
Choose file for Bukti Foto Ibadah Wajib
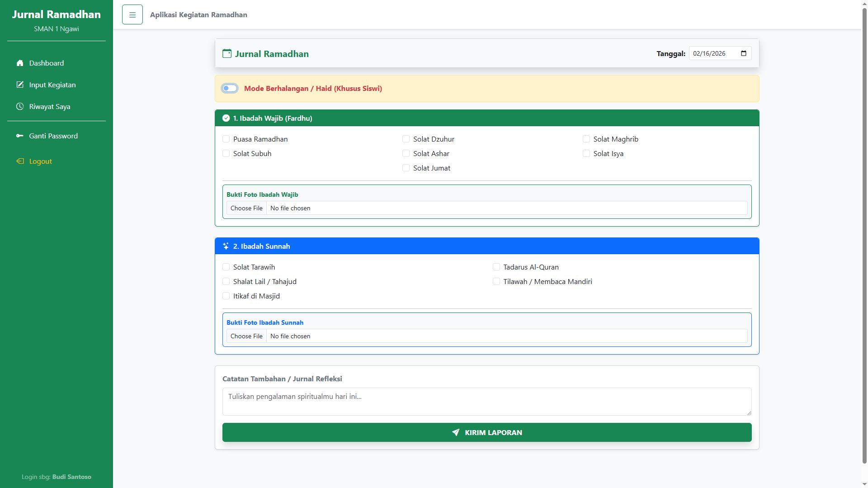(246, 208)
